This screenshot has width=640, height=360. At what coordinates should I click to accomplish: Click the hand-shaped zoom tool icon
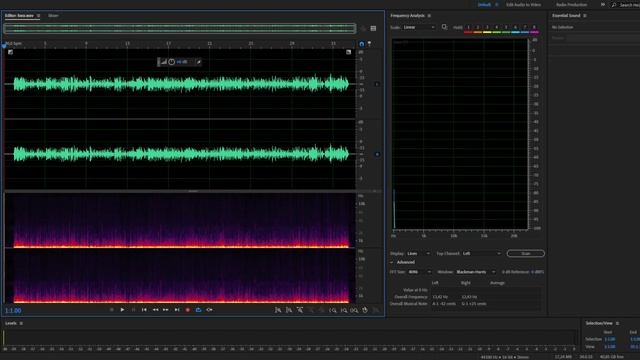[365, 310]
